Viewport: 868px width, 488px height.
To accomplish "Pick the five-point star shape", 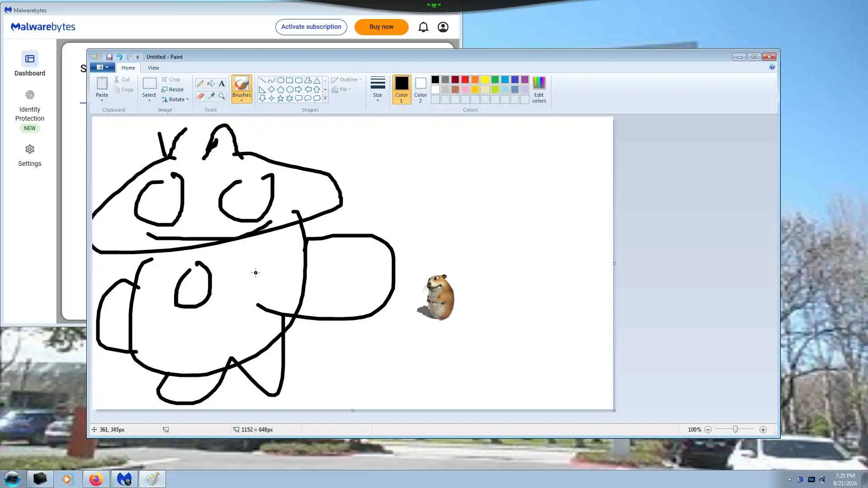I will pos(280,98).
